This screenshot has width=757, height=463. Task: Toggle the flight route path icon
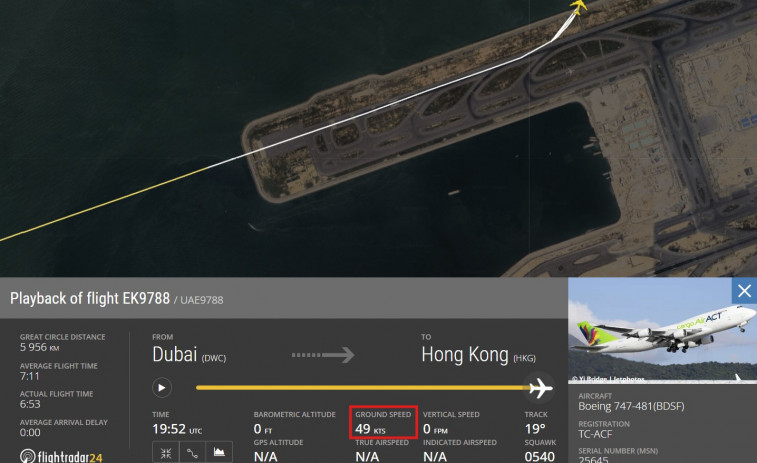(x=192, y=453)
